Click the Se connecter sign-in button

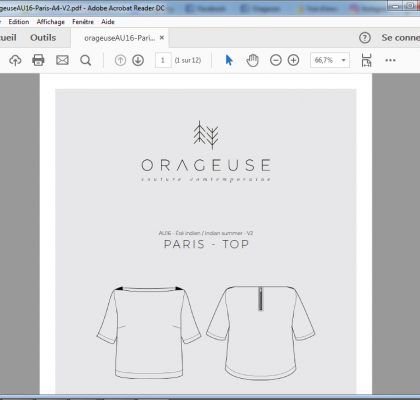tap(401, 38)
